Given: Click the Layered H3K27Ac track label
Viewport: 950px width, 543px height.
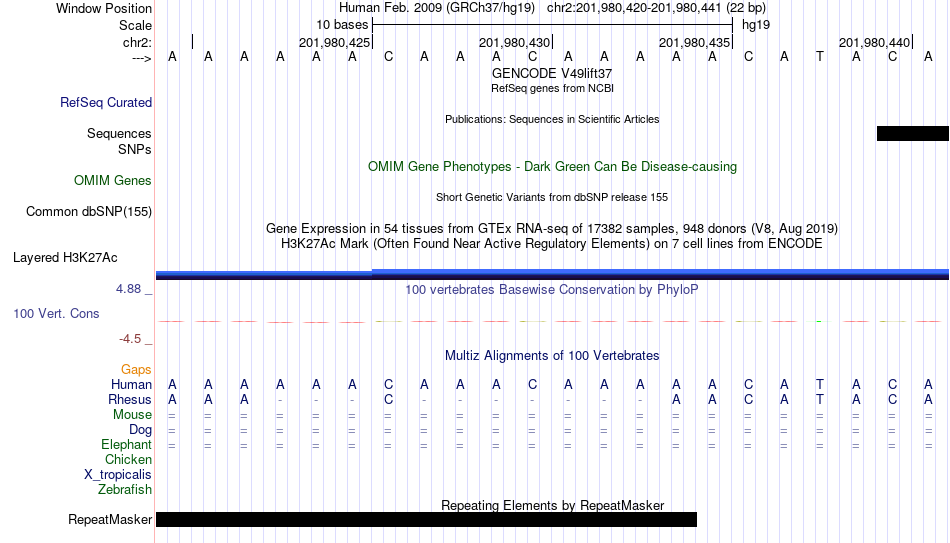Looking at the screenshot, I should point(65,258).
